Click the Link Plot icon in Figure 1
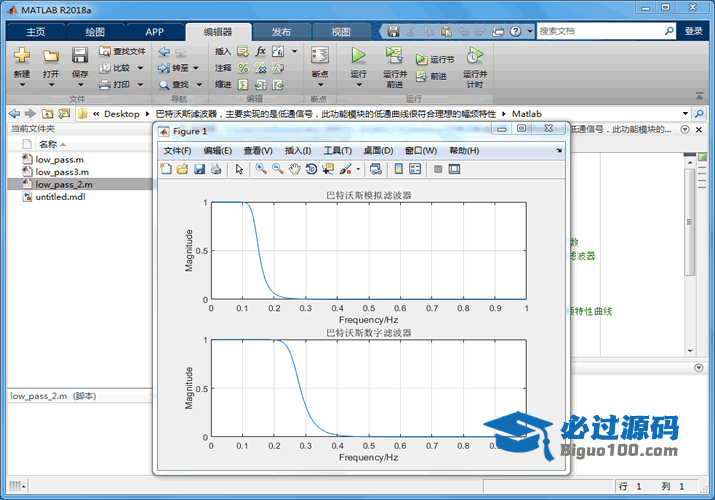The width and height of the screenshot is (715, 500). 376,169
